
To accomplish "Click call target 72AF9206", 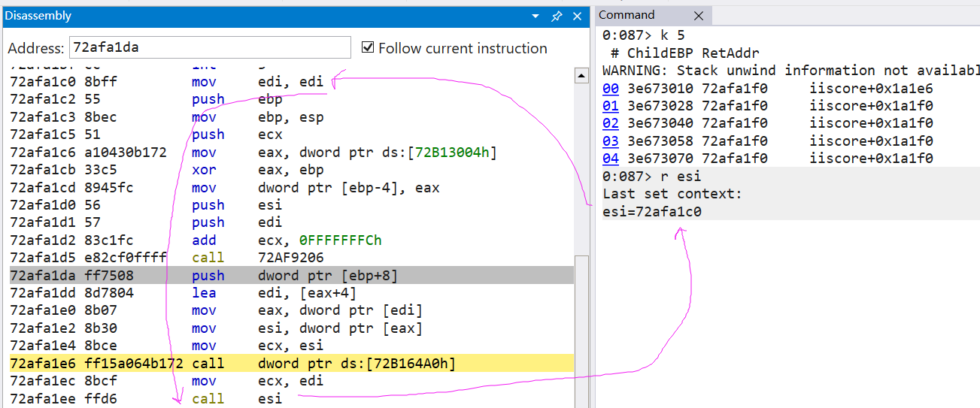I will click(x=291, y=258).
